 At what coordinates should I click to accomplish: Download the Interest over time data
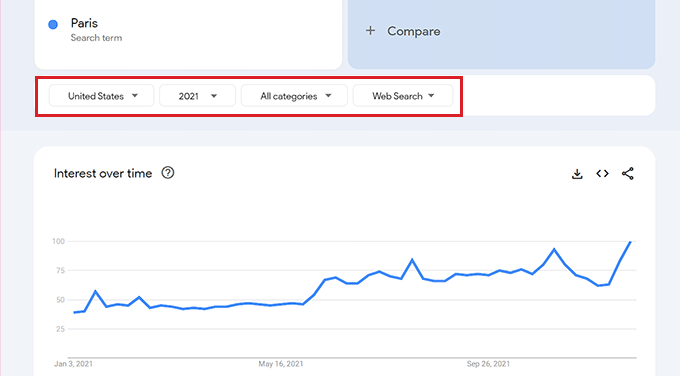click(x=577, y=174)
